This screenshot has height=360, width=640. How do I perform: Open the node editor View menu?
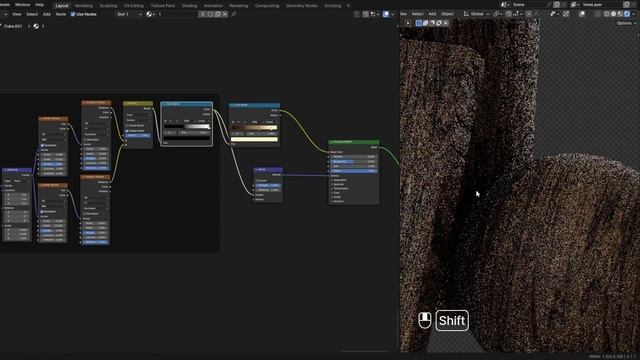[17, 14]
